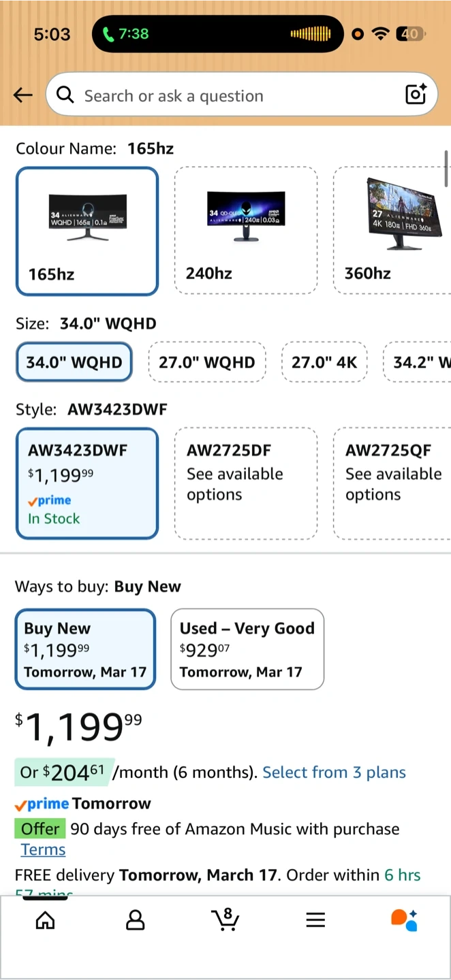
Task: Tap the magnifying glass search icon
Action: click(65, 95)
